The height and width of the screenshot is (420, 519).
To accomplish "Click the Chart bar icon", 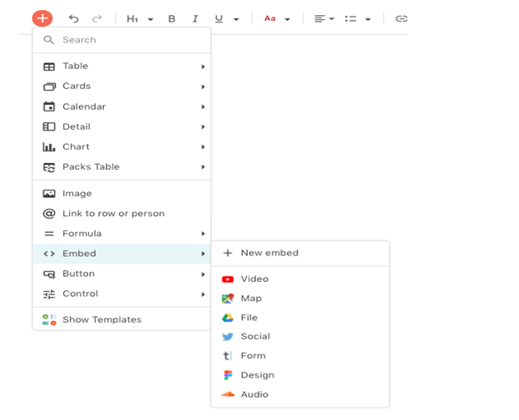I will tap(49, 146).
